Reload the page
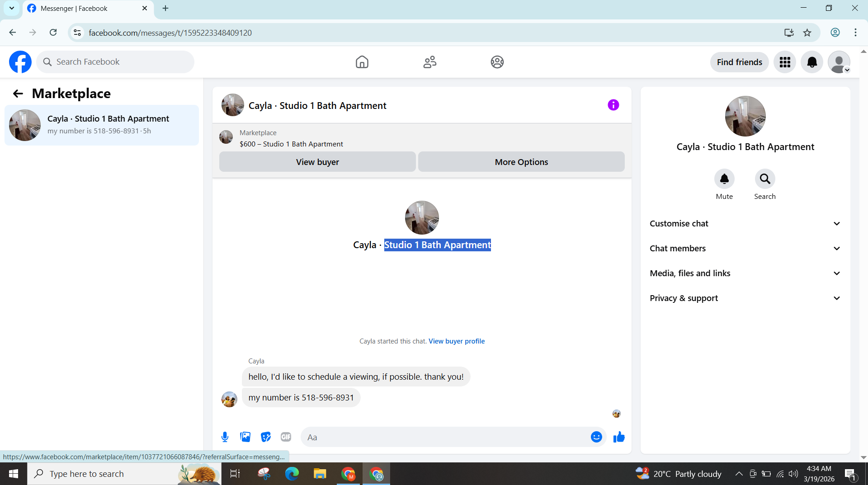 point(53,33)
